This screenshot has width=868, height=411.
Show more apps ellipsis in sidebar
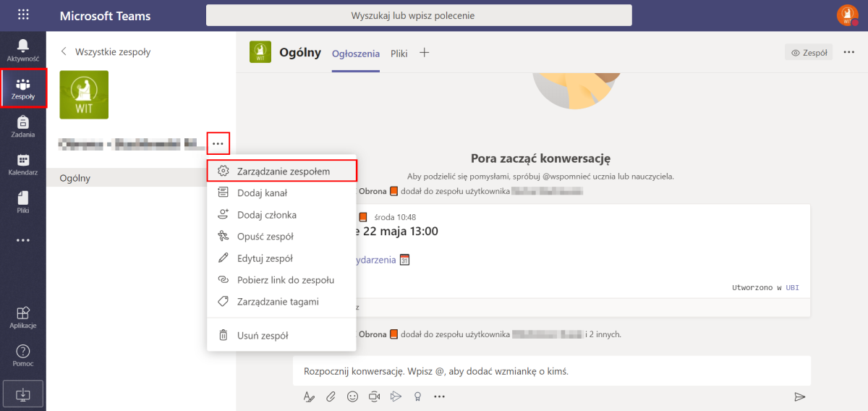pos(23,240)
